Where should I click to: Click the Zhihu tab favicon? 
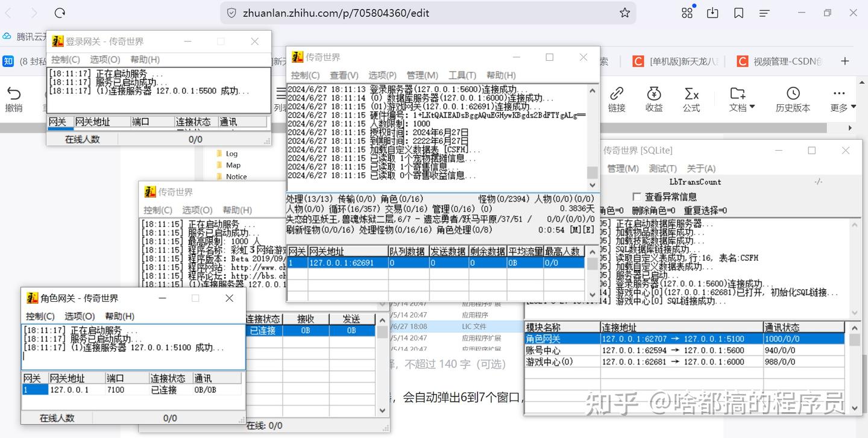coord(8,61)
